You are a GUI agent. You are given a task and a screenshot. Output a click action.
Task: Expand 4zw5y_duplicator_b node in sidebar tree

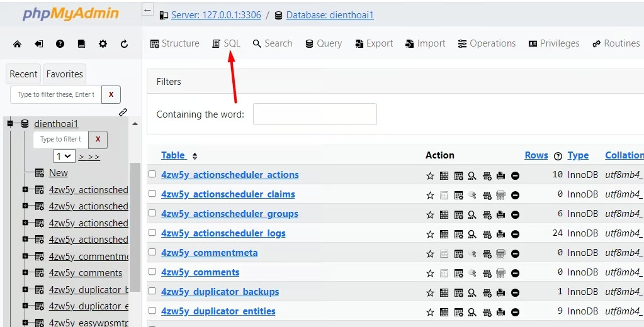[x=25, y=289]
